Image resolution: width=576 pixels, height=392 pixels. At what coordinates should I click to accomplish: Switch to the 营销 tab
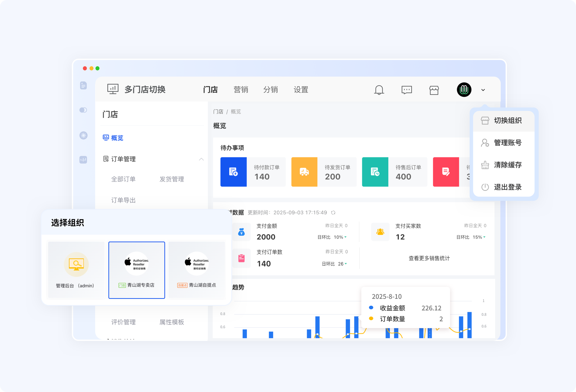click(x=241, y=90)
